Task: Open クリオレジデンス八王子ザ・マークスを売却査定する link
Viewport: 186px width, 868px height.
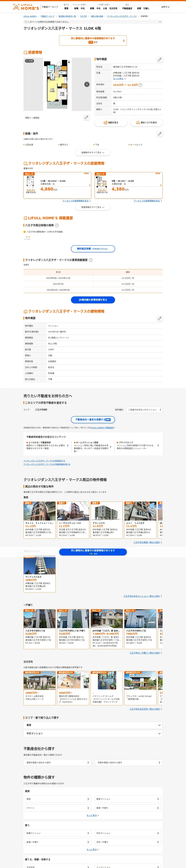Action: tap(44, 461)
